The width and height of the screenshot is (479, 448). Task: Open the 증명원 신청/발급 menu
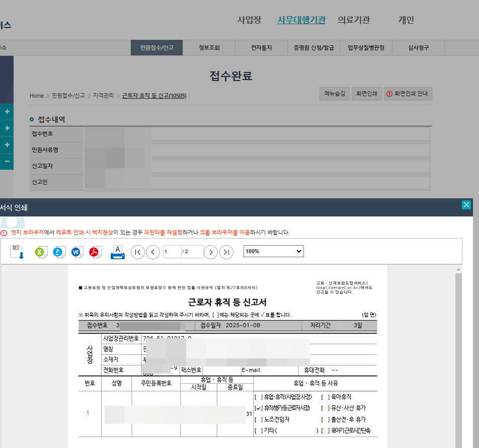click(x=313, y=48)
